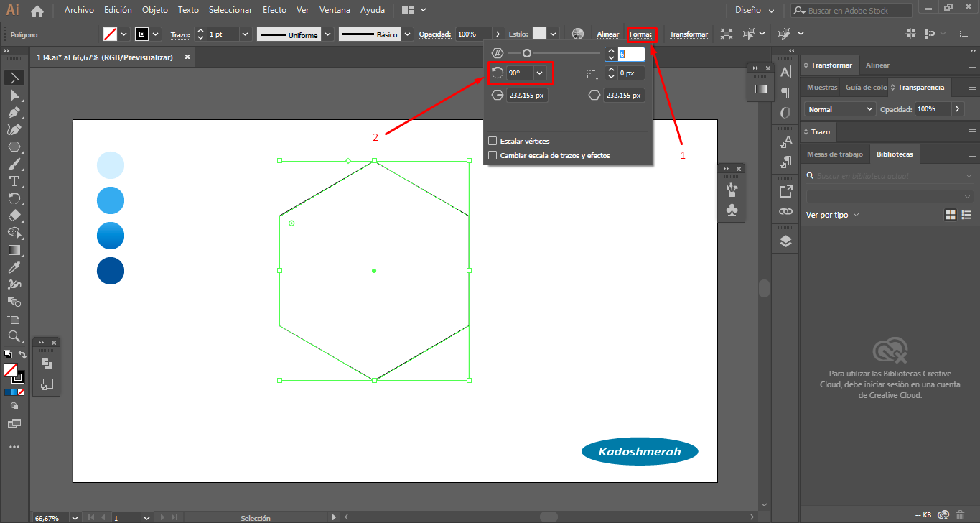Image resolution: width=980 pixels, height=523 pixels.
Task: Click the Home icon
Action: (x=37, y=11)
